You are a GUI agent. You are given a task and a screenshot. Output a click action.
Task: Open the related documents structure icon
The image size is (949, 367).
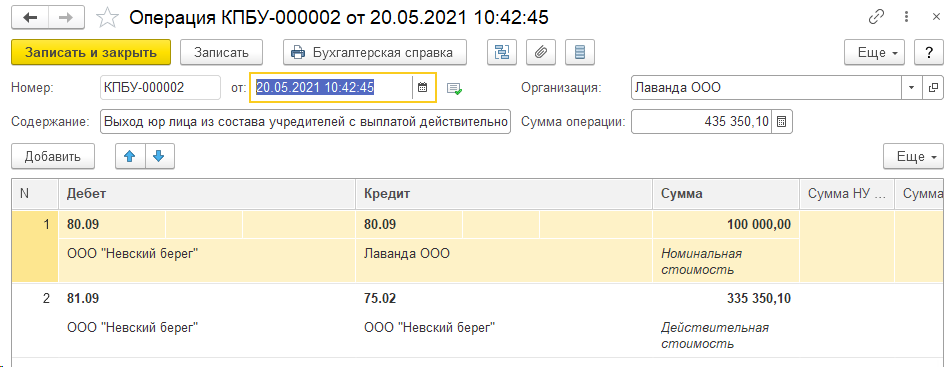tap(502, 52)
